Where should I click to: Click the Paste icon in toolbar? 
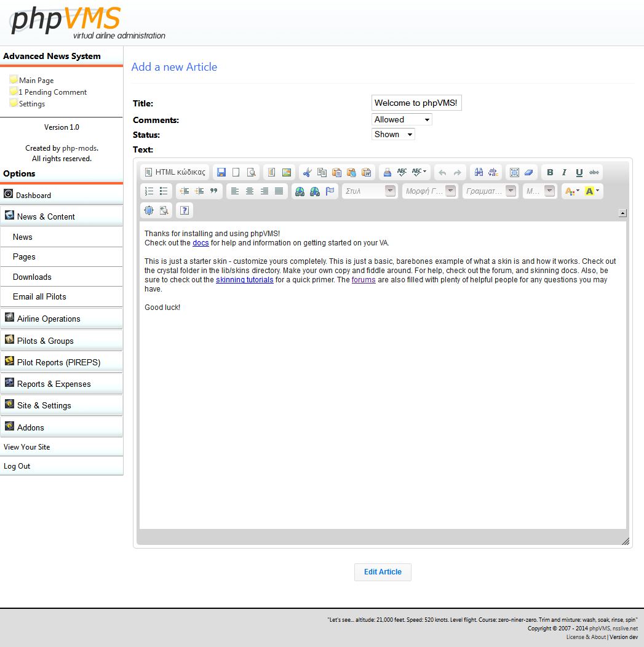336,172
